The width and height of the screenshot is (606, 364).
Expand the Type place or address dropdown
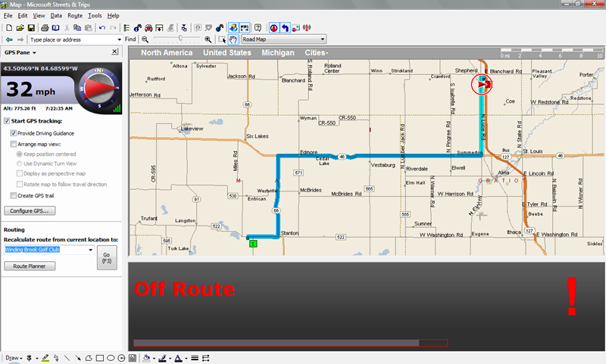pyautogui.click(x=120, y=39)
